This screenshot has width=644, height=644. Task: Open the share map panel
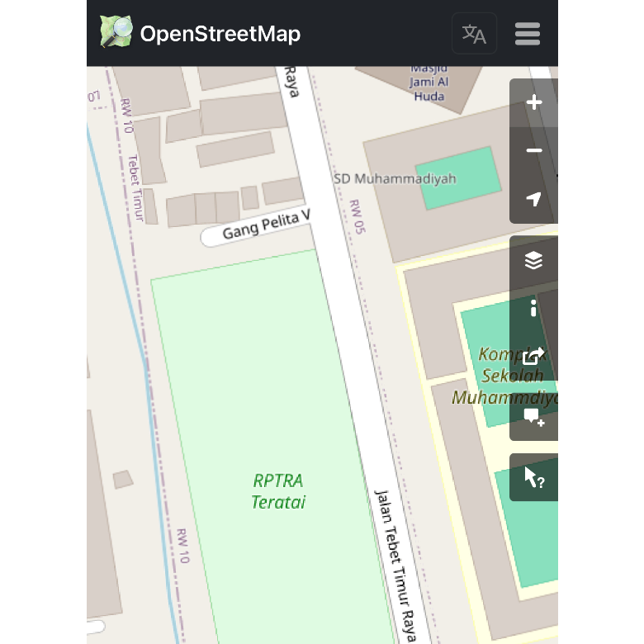coord(534,356)
